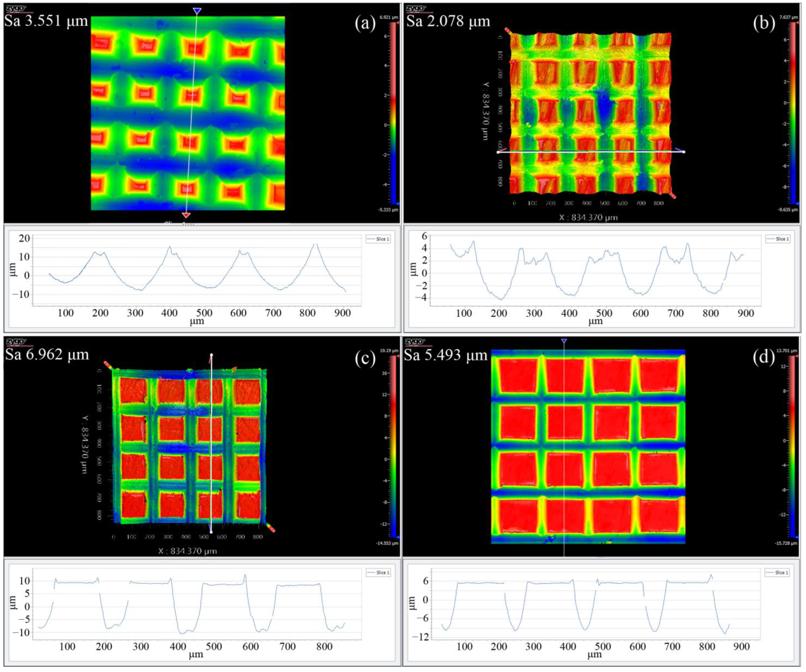806x672 pixels.
Task: Click red triangle slice marker in panel (a)
Action: [186, 215]
